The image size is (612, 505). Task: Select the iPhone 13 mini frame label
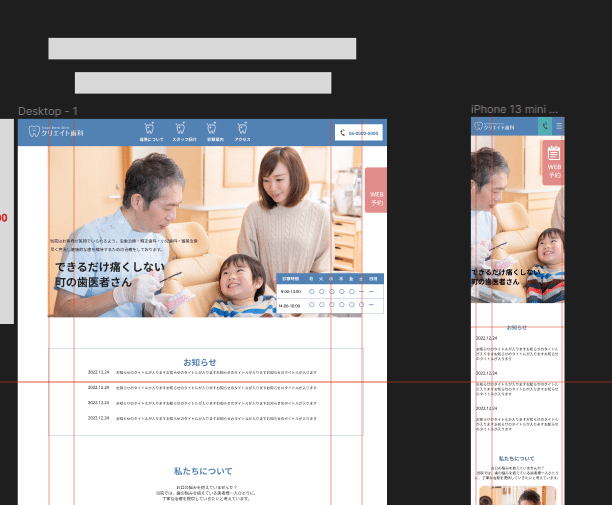click(x=514, y=109)
